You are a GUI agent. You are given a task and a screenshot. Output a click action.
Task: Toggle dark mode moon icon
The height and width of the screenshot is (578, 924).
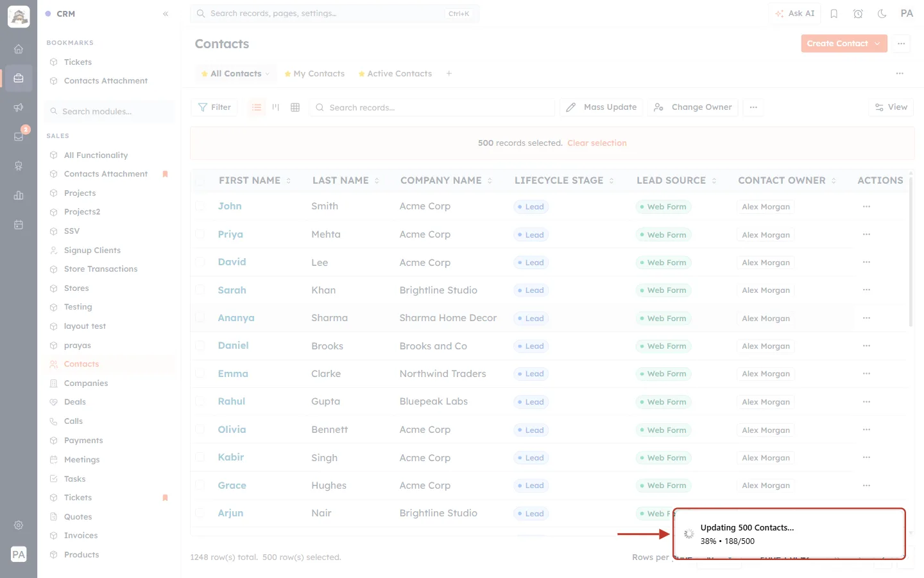coord(882,13)
